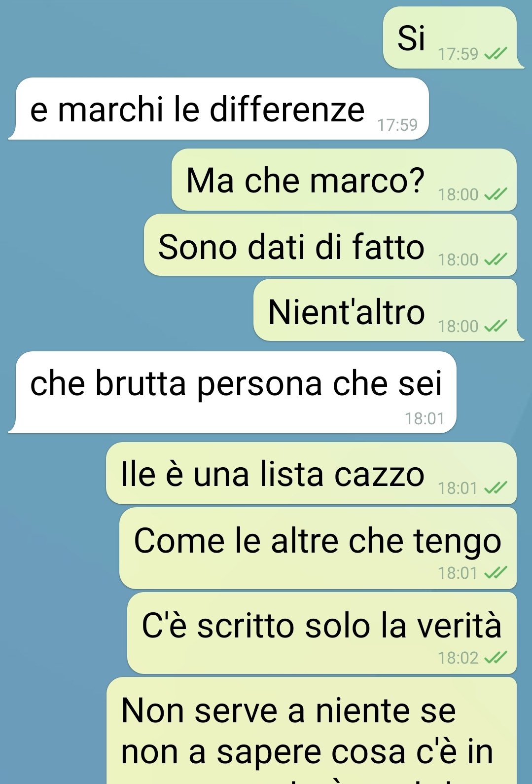The width and height of the screenshot is (532, 784).
Task: Tap the 'Sono dati di fatto' message
Action: pos(330,245)
